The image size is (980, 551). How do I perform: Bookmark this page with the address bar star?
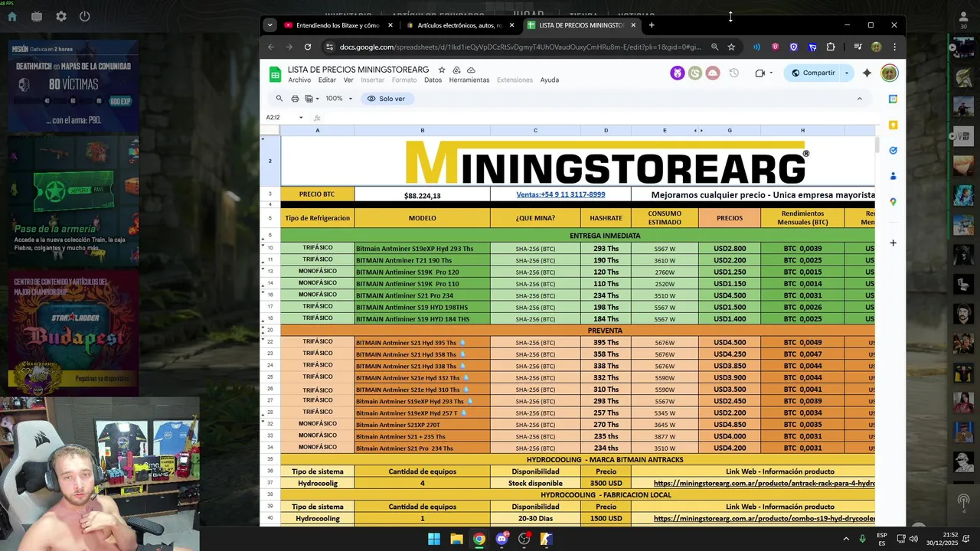point(731,47)
